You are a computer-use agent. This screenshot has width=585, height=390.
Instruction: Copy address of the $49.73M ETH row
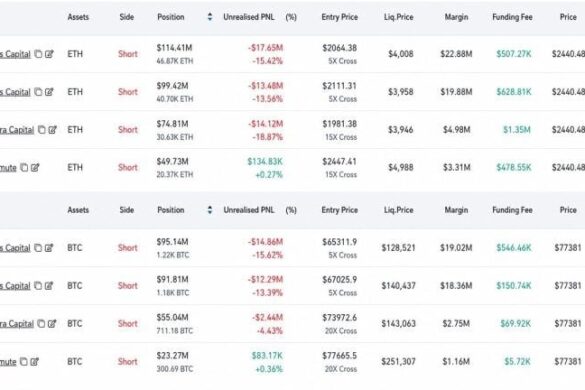pos(24,168)
